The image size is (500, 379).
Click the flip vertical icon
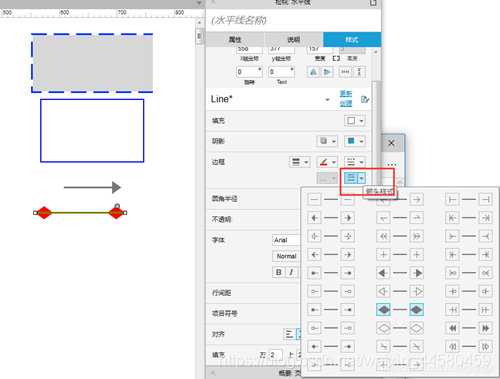(x=327, y=72)
